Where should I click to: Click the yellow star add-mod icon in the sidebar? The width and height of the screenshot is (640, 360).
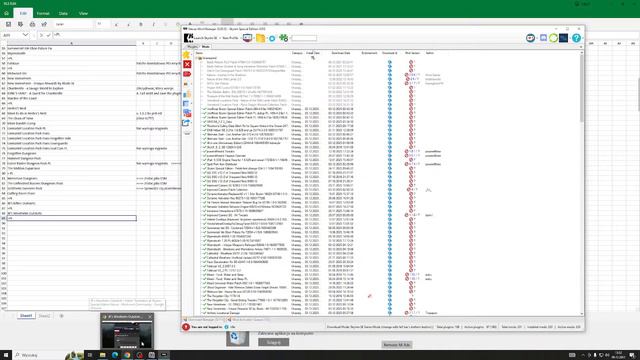(187, 55)
